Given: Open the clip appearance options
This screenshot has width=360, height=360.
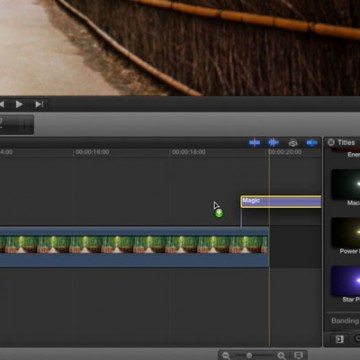Looking at the screenshot, I should coord(298,355).
